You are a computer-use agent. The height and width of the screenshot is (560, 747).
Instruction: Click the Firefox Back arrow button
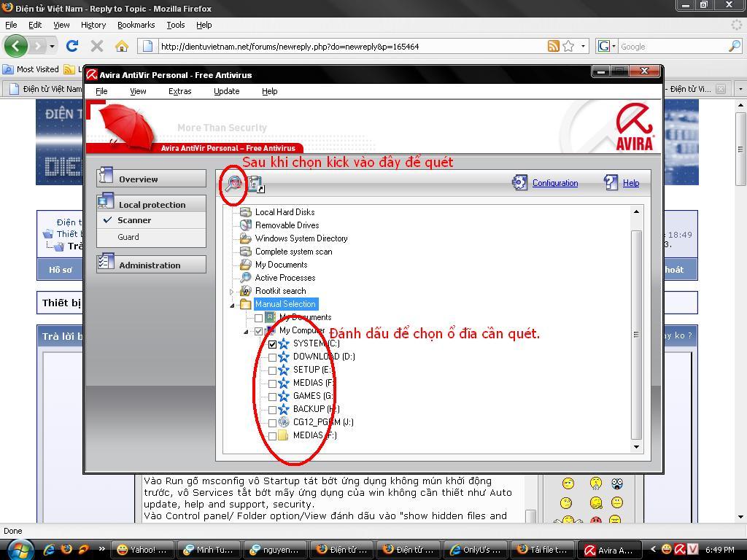click(16, 46)
